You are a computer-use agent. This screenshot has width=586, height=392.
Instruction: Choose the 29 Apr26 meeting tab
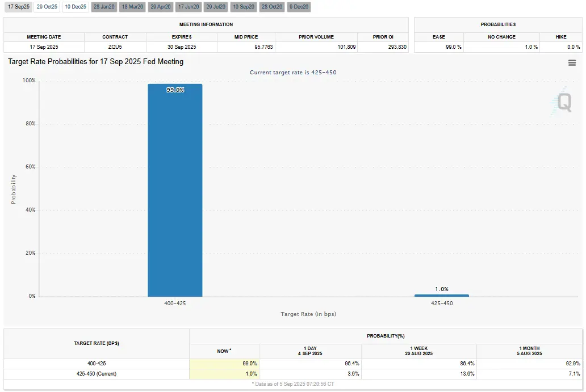pyautogui.click(x=160, y=7)
